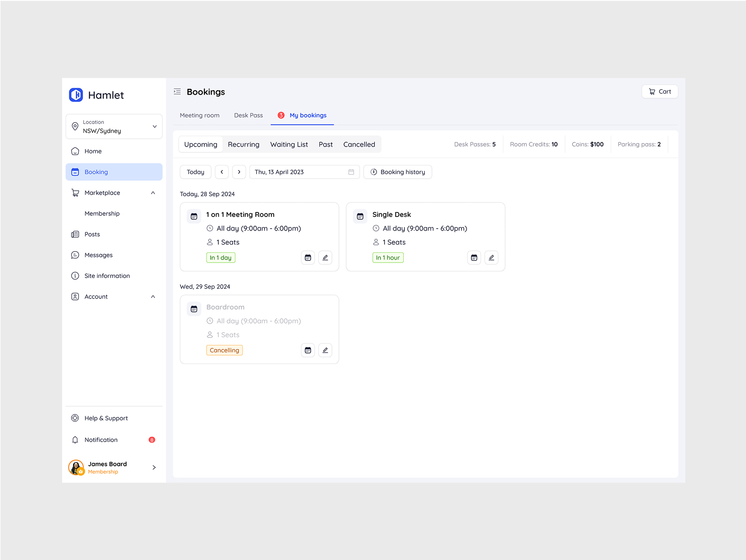Viewport: 746px width, 560px height.
Task: Open James Board profile chevron
Action: [154, 467]
